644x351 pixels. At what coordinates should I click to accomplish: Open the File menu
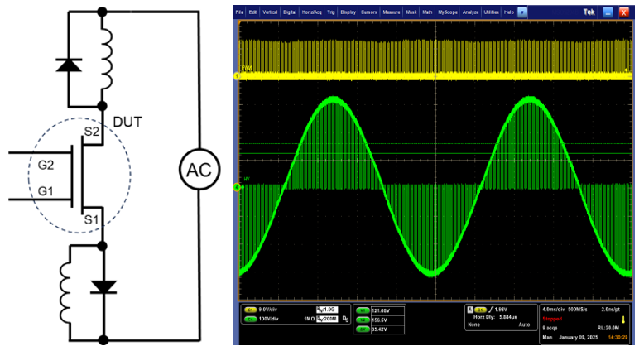pyautogui.click(x=239, y=12)
